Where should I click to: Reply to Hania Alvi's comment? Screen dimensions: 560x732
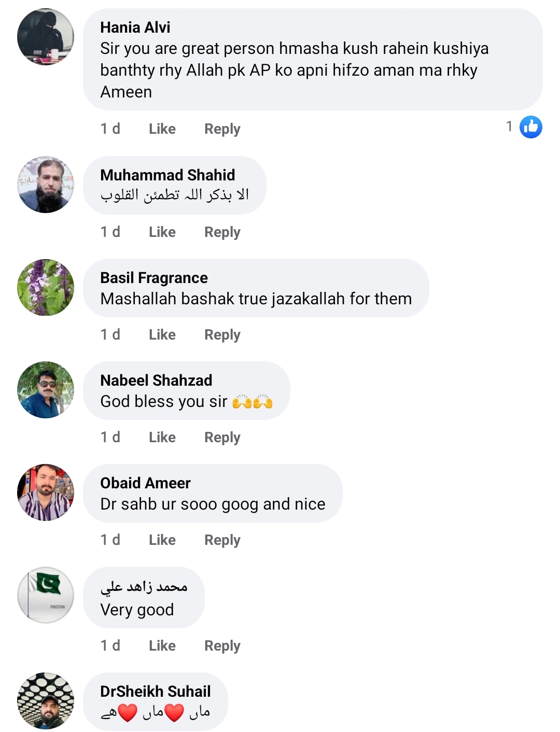pos(222,129)
